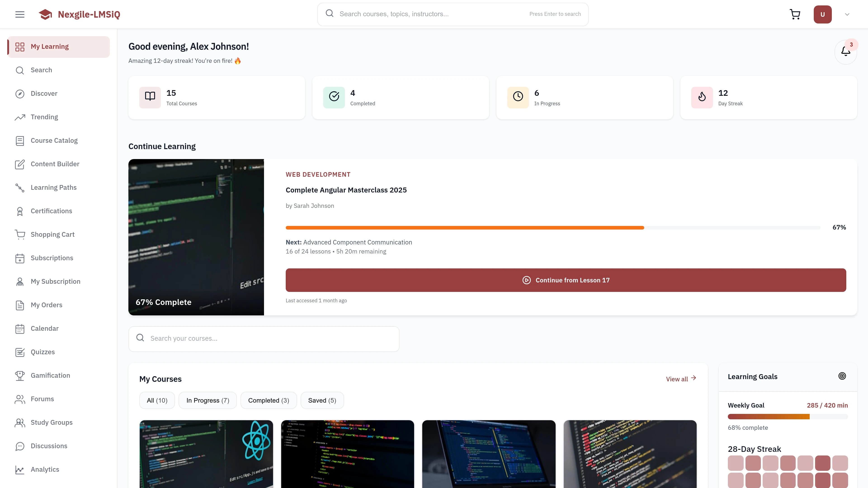The height and width of the screenshot is (488, 868).
Task: Click the Learning Goals target icon
Action: point(842,376)
